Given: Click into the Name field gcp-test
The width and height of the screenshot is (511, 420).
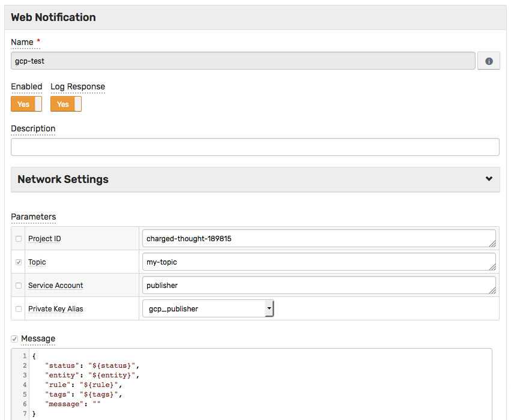Looking at the screenshot, I should pyautogui.click(x=243, y=61).
